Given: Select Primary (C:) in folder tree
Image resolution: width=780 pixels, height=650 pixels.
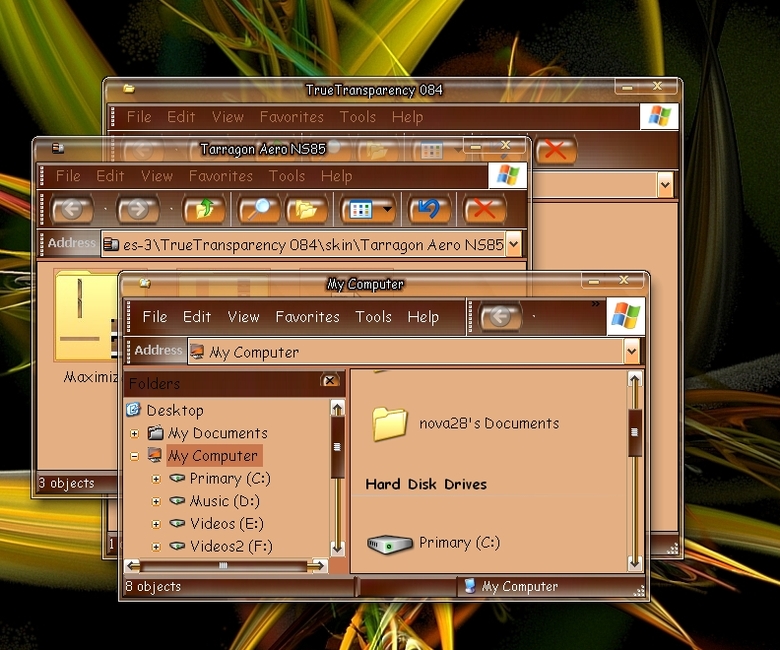Looking at the screenshot, I should [230, 478].
